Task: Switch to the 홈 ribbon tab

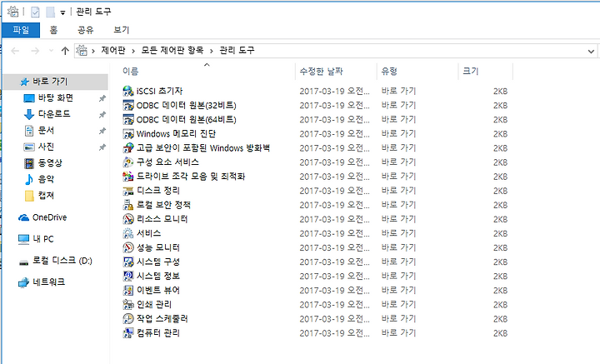Action: [53, 30]
